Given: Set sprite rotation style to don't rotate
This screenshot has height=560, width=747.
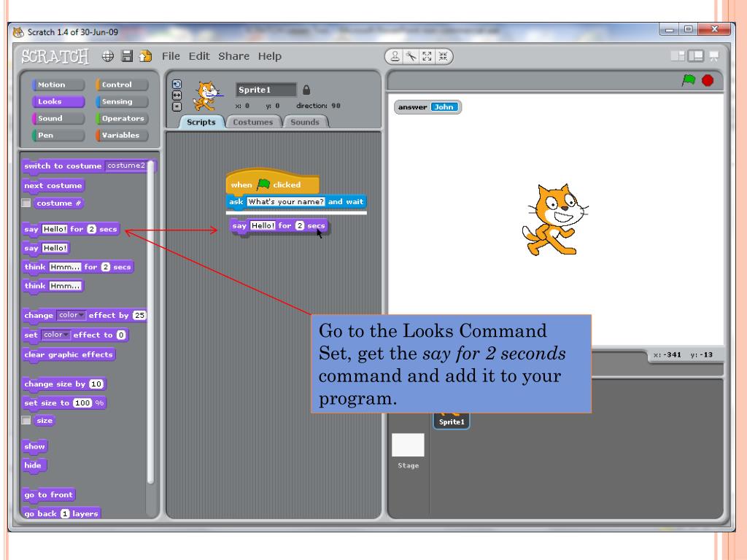Looking at the screenshot, I should (x=177, y=106).
